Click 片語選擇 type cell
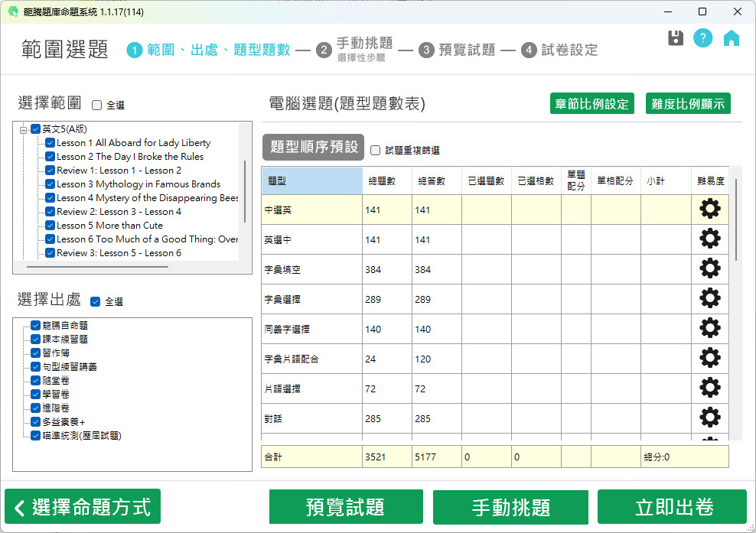 coord(312,389)
